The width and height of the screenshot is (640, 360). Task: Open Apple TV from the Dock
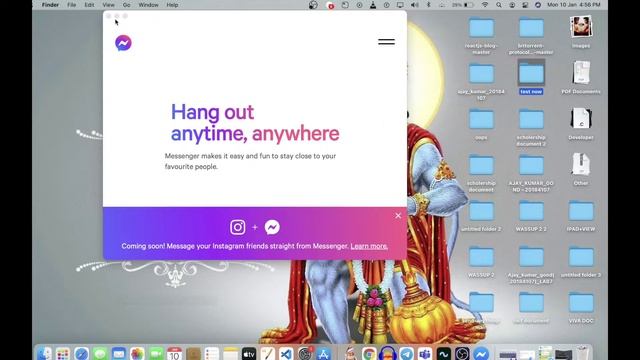click(x=249, y=353)
